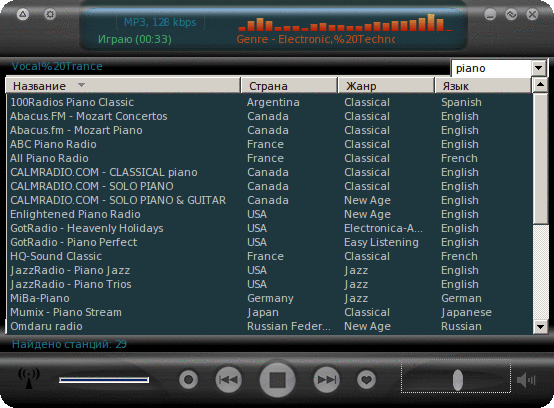Click the scrollbar down arrow

540,327
